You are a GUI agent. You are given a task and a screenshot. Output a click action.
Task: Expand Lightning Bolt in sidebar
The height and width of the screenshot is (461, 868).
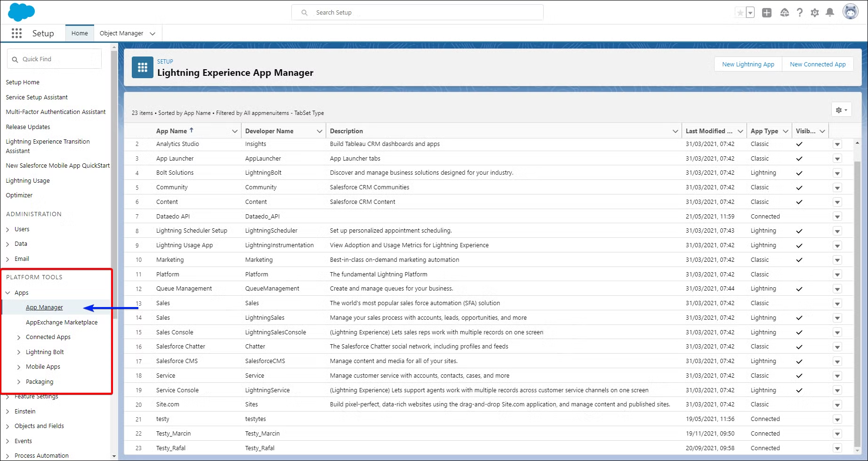[19, 352]
